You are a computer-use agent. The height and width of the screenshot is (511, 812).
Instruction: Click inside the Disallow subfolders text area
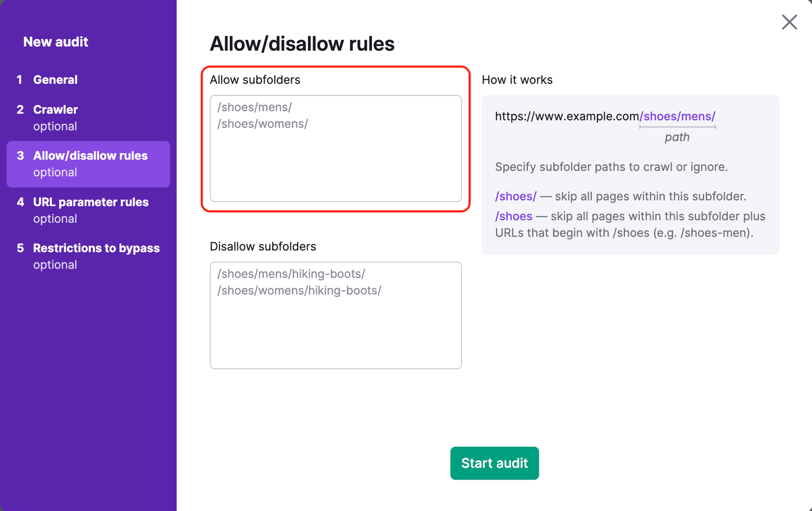[x=335, y=315]
